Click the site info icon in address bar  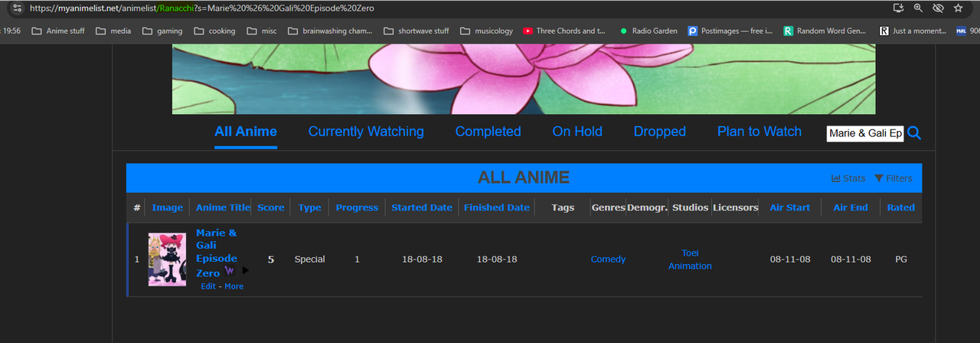point(18,8)
